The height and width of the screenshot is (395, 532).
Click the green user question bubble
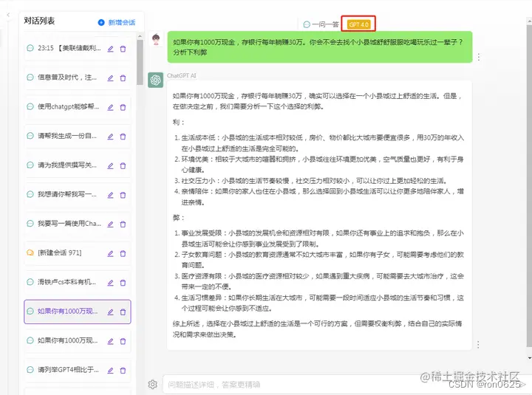tap(320, 47)
